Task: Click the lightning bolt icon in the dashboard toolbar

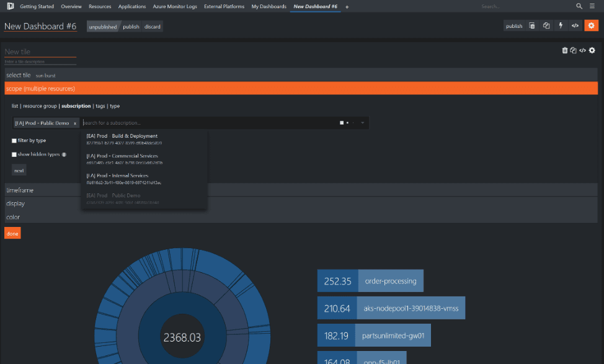Action: 561,26
